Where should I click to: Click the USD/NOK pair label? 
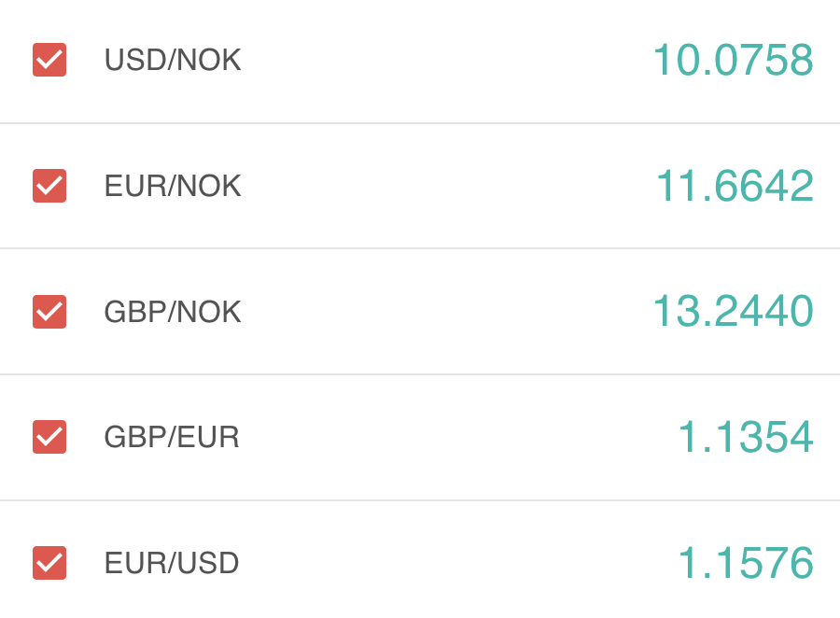pyautogui.click(x=173, y=61)
